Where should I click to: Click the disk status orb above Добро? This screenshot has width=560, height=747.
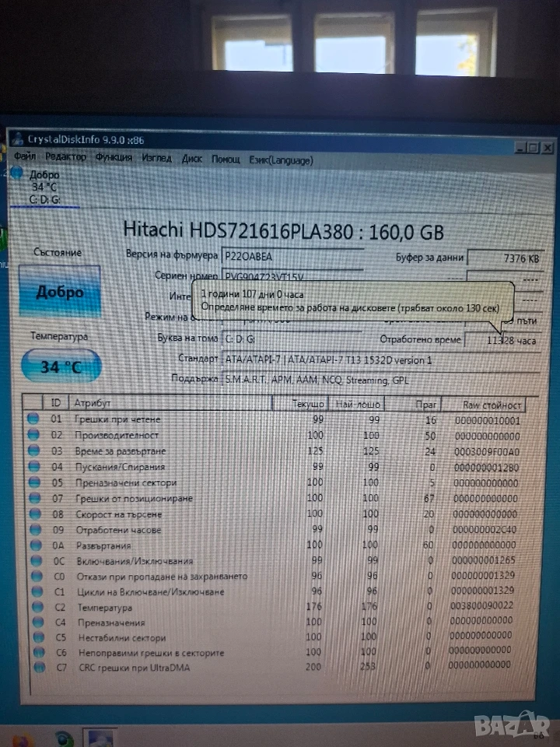point(16,173)
